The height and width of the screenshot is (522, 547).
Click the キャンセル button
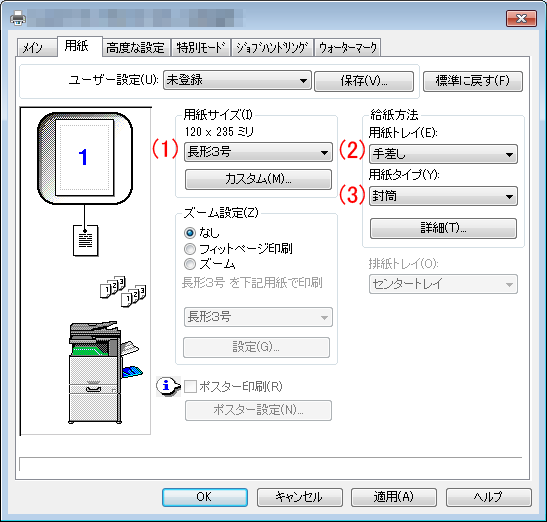(x=300, y=497)
